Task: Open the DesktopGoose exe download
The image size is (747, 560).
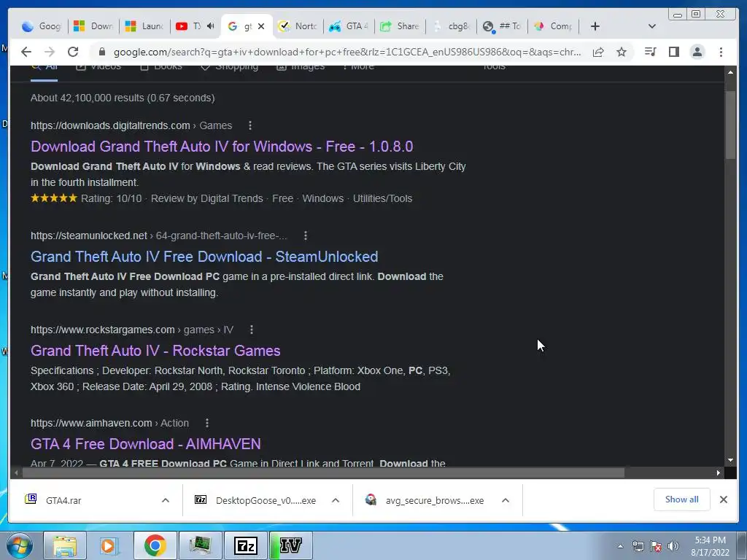Action: point(255,500)
